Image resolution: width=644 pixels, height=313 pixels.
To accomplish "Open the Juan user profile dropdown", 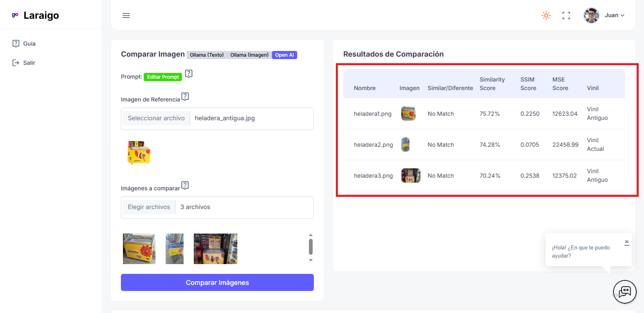I will pyautogui.click(x=604, y=15).
